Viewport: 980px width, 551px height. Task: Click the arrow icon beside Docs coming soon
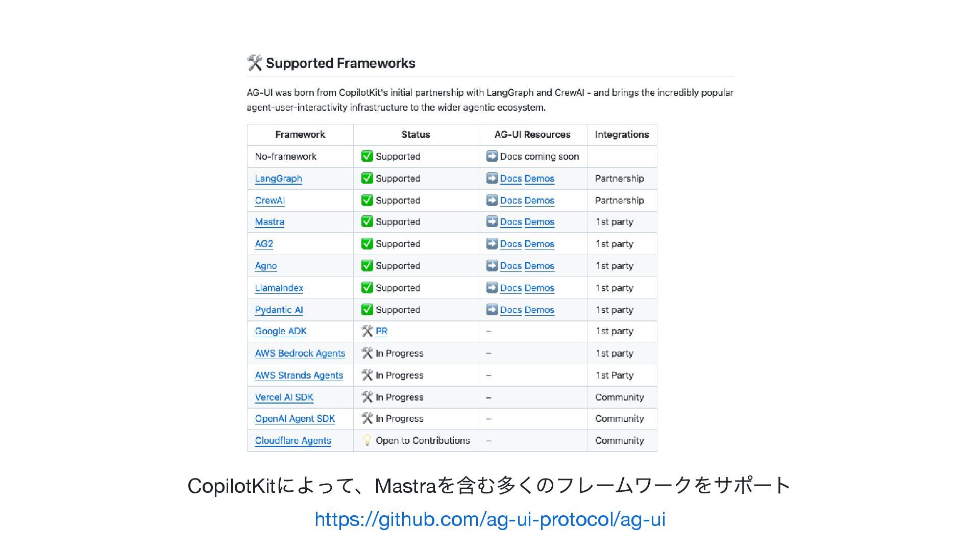tap(492, 156)
